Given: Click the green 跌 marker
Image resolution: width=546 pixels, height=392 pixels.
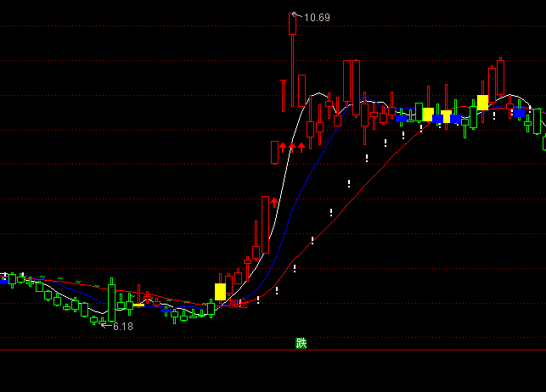Looking at the screenshot, I should click(x=301, y=343).
